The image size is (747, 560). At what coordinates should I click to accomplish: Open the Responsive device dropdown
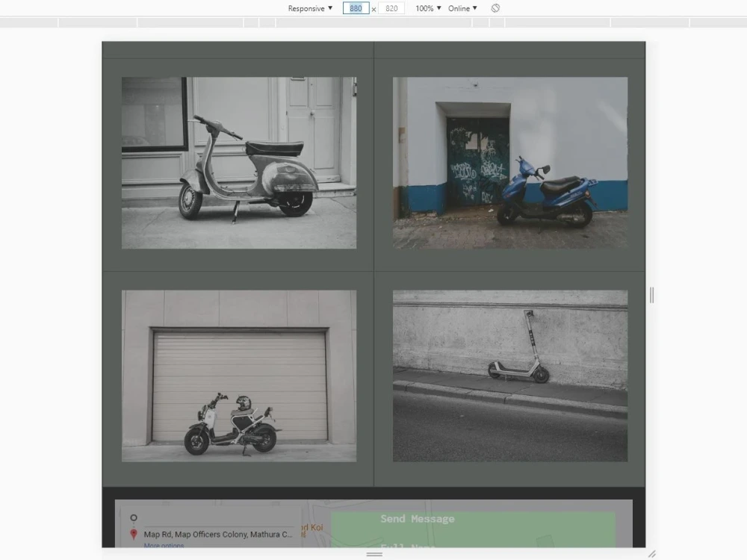pyautogui.click(x=310, y=8)
